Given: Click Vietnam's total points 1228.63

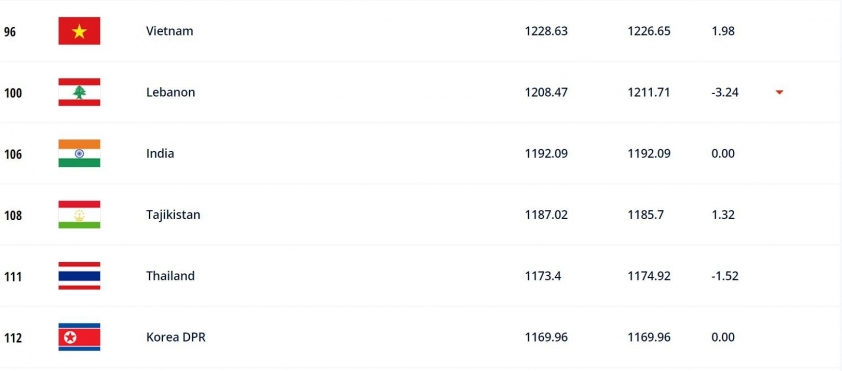Looking at the screenshot, I should (x=546, y=31).
